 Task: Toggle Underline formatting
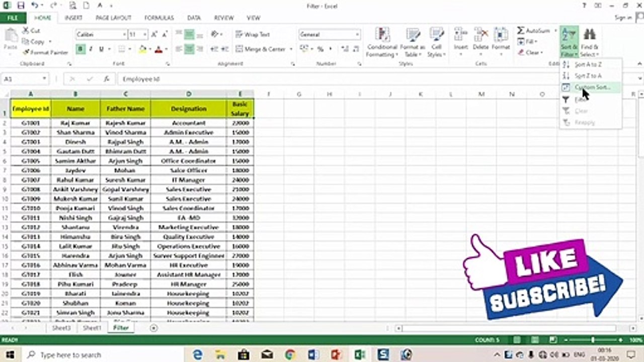point(102,49)
